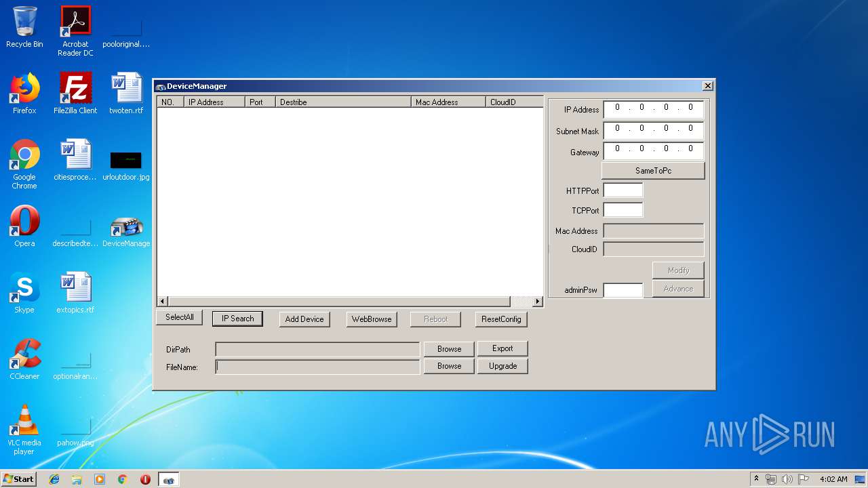Viewport: 868px width, 488px height.
Task: Open the media player taskbar icon
Action: pyautogui.click(x=100, y=479)
